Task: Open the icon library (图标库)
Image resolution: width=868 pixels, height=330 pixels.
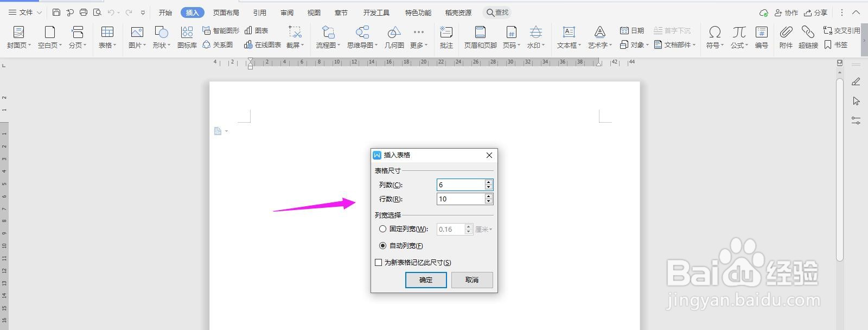Action: click(187, 37)
